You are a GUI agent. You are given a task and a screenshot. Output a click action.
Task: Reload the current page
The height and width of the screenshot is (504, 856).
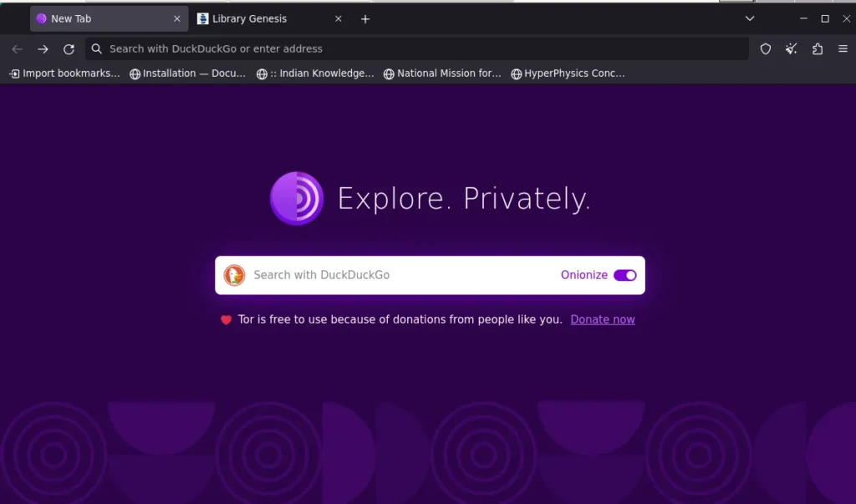point(69,49)
